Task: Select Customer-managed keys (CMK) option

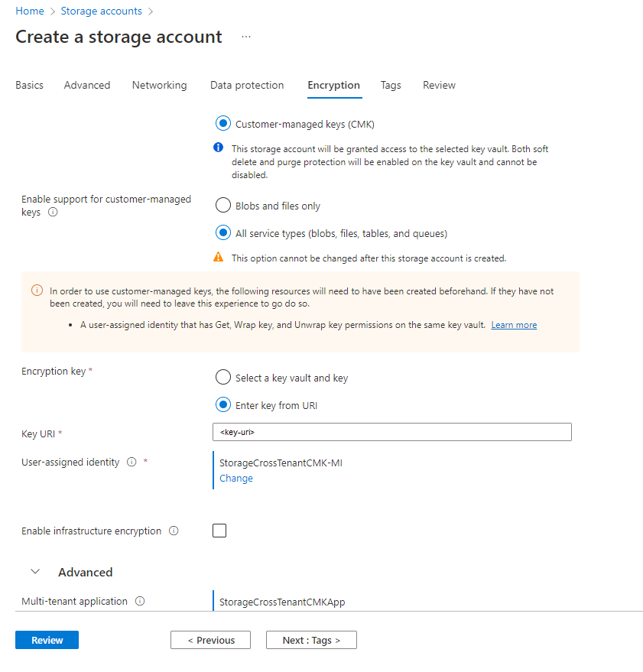Action: 222,123
